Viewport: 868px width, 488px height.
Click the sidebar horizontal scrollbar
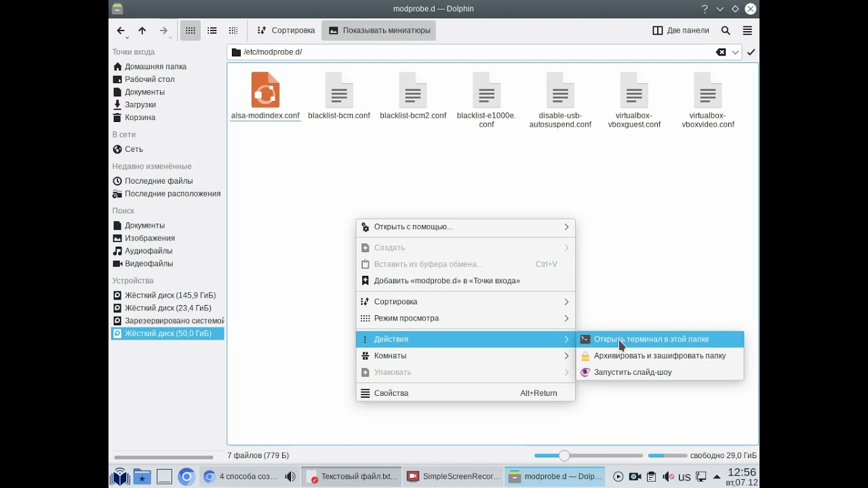(x=163, y=457)
